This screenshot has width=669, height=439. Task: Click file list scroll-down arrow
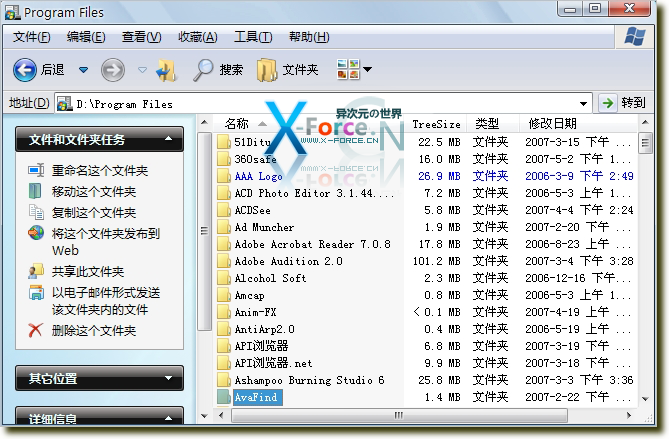coord(645,399)
